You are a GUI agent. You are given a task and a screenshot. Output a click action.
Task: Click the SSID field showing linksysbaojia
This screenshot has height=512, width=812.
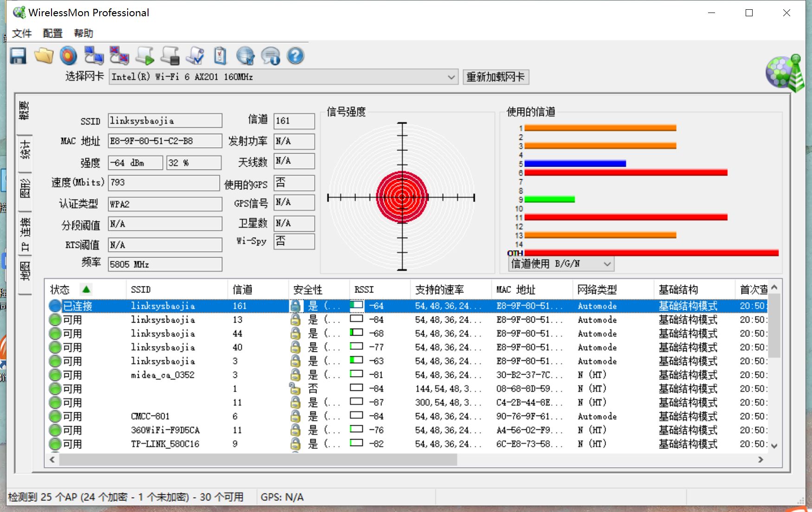(x=165, y=121)
